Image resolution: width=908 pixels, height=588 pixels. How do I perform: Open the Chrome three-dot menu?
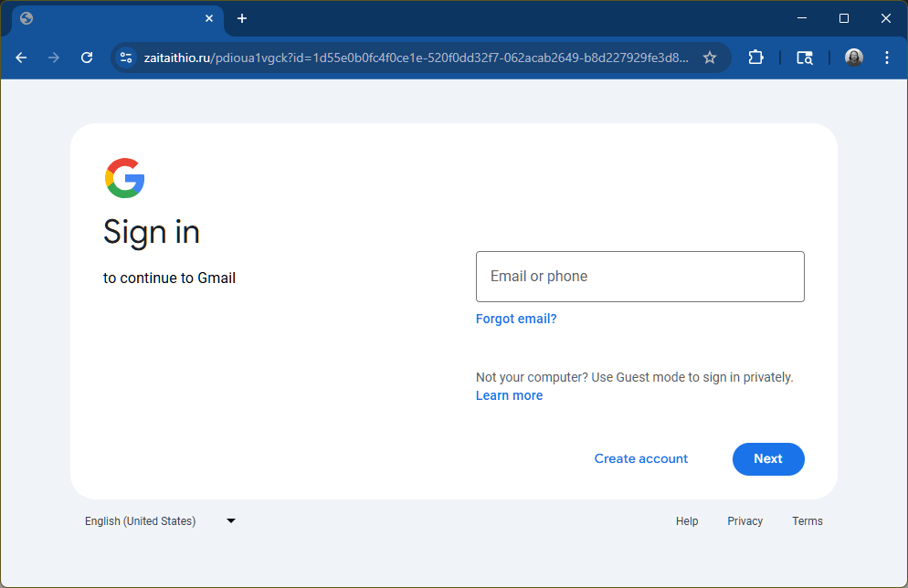[886, 57]
